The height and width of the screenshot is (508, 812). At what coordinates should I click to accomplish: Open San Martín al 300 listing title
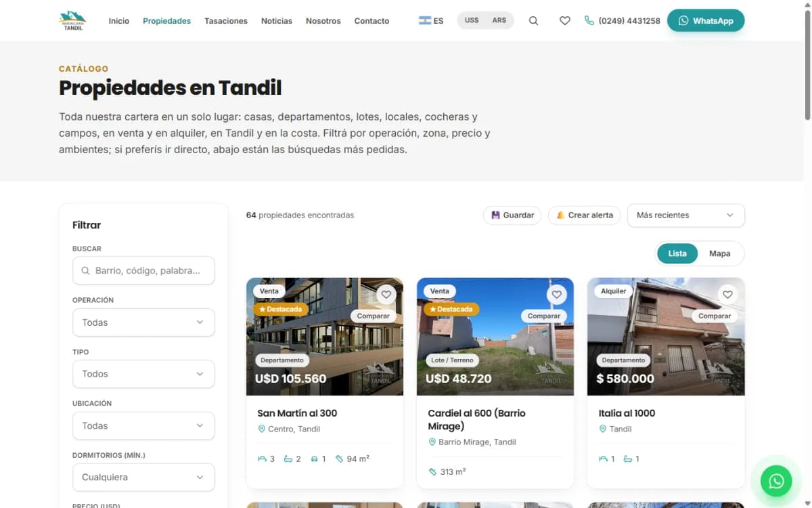[297, 413]
